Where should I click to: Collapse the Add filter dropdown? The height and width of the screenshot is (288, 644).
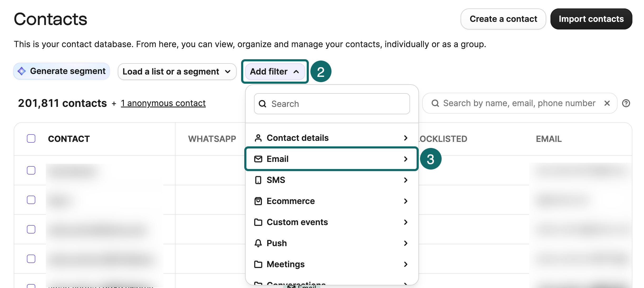pos(275,72)
